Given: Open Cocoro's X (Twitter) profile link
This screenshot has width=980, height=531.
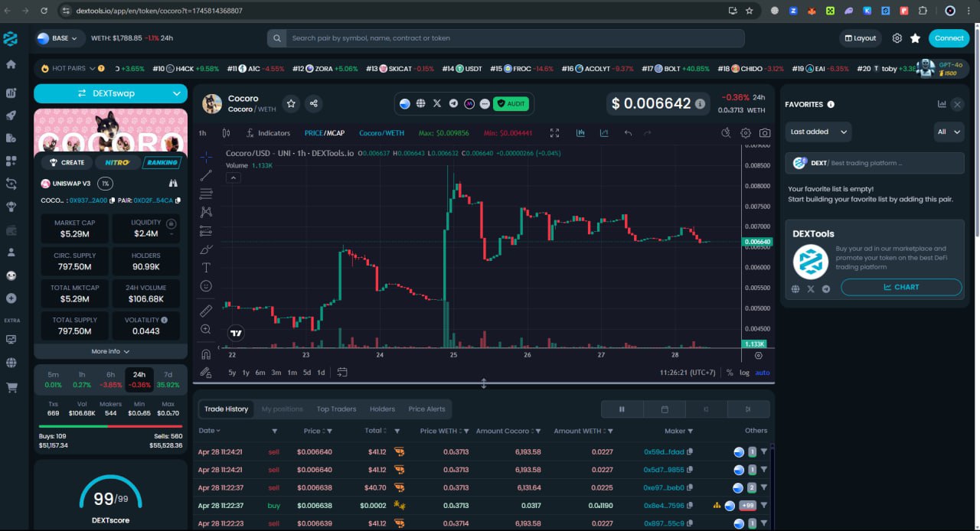Looking at the screenshot, I should coord(437,103).
